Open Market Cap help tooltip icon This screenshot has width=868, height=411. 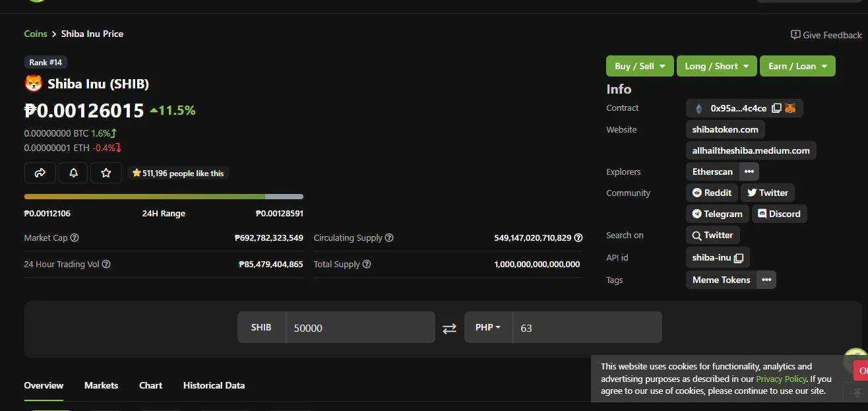pyautogui.click(x=75, y=237)
